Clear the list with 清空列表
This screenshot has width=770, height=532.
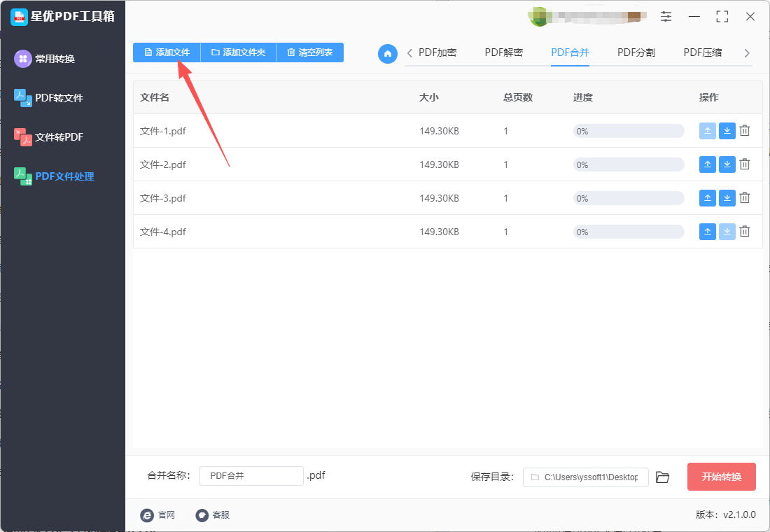pos(310,52)
